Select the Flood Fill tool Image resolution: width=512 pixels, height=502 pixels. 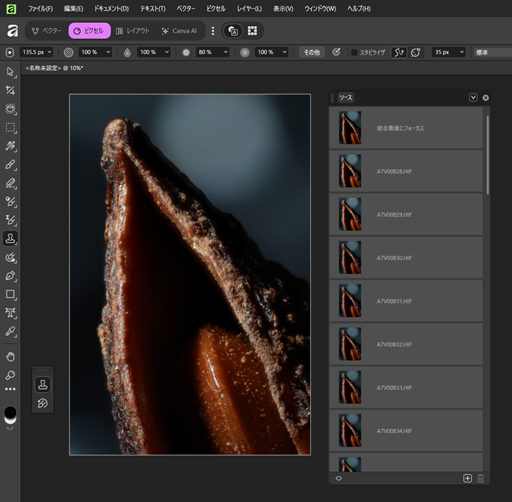coord(10,257)
